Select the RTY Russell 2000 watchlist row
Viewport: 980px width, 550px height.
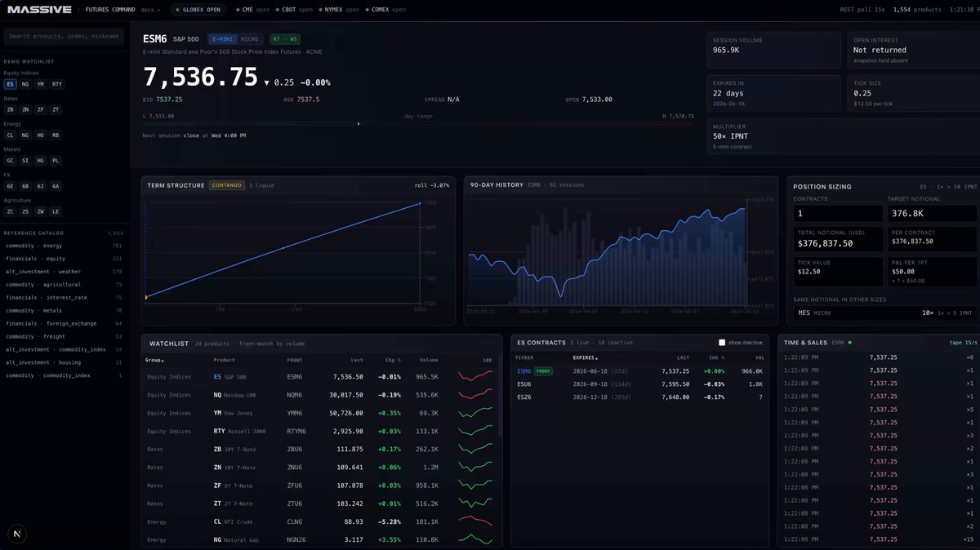[320, 431]
